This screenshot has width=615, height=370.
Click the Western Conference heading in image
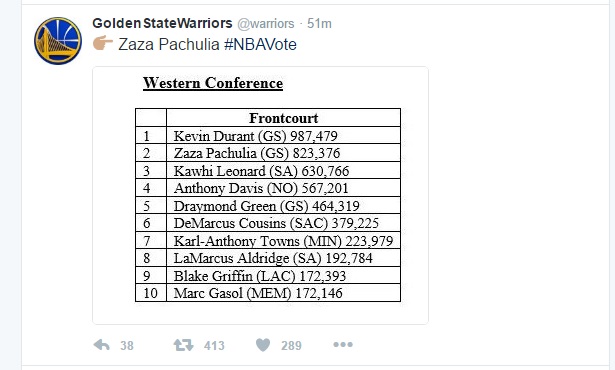click(x=213, y=83)
